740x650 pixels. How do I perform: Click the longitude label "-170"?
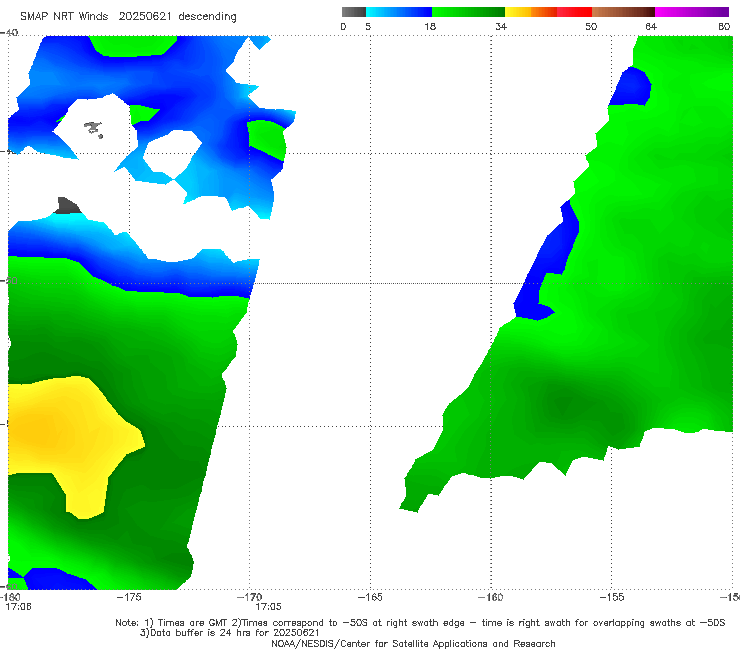click(249, 597)
